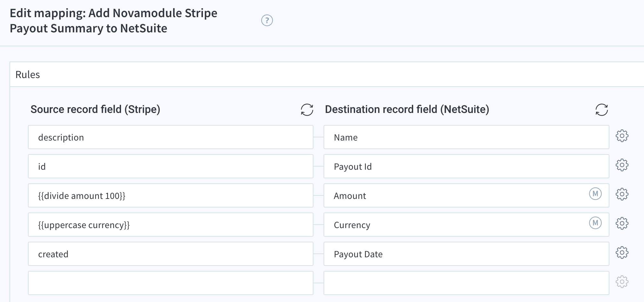Refresh the NetSuite destination record fields
Screen dimensions: 644x302
tap(602, 110)
